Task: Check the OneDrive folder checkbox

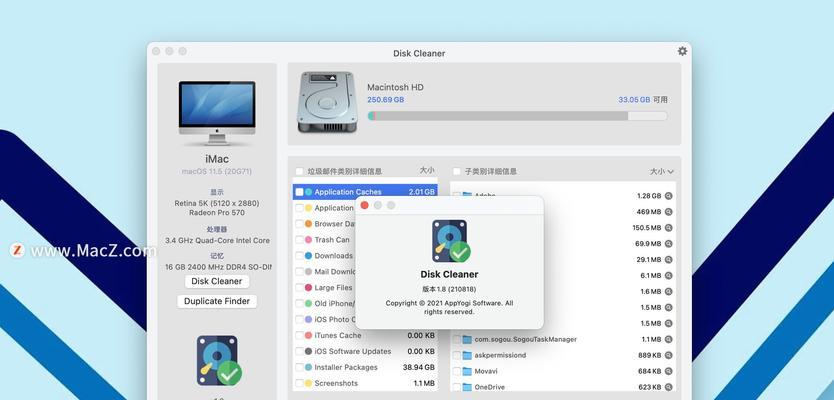Action: point(456,387)
